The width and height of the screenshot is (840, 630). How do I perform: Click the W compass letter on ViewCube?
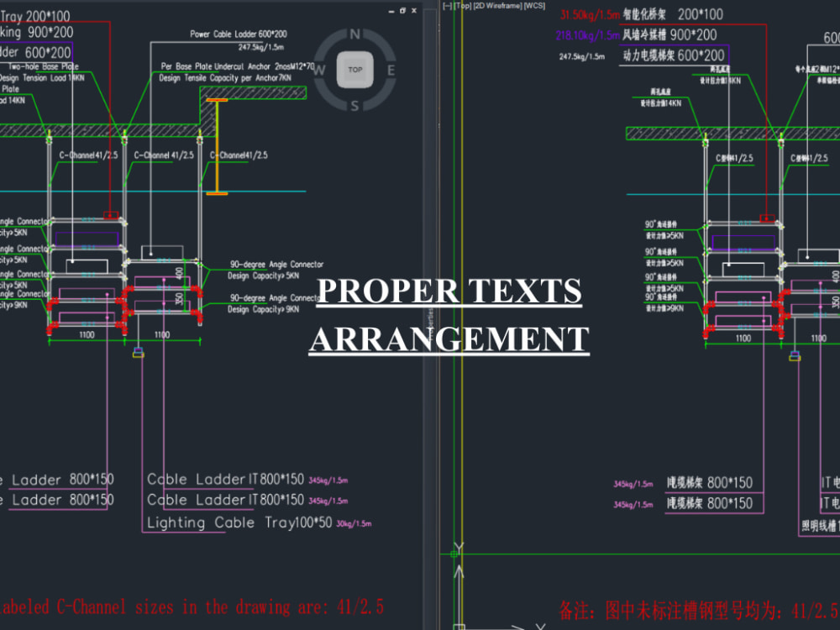pos(319,71)
